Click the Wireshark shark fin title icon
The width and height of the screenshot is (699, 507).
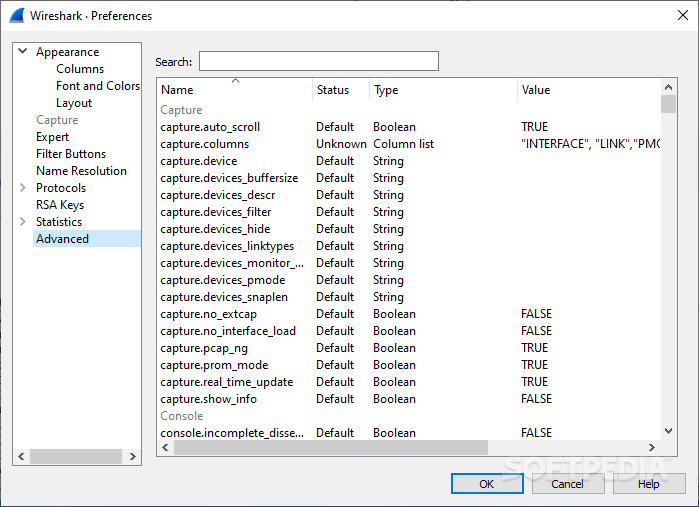[16, 16]
